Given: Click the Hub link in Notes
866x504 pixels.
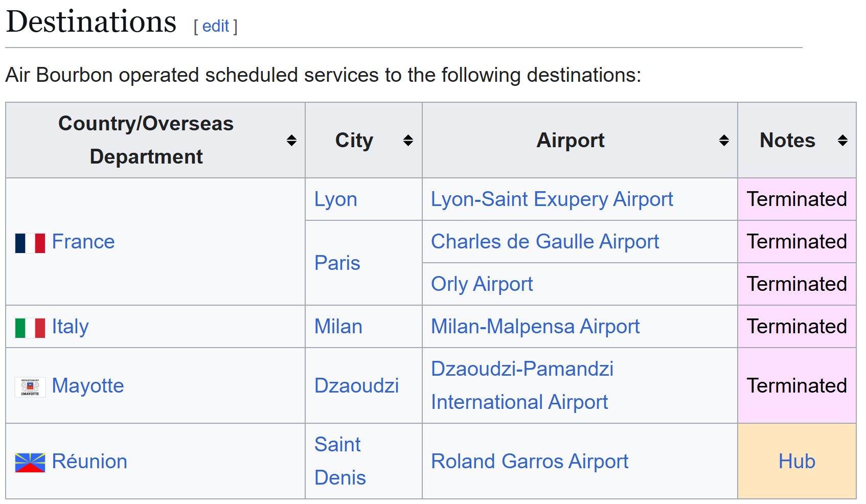Looking at the screenshot, I should (x=796, y=462).
